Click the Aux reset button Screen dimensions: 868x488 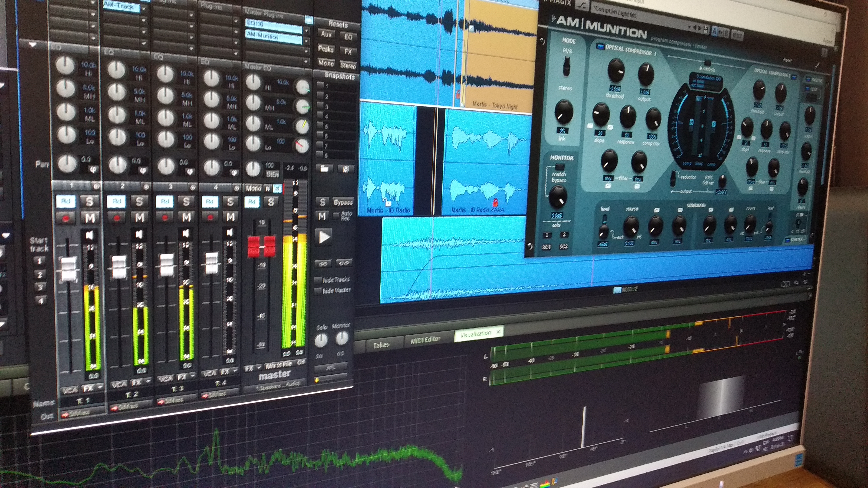(326, 34)
